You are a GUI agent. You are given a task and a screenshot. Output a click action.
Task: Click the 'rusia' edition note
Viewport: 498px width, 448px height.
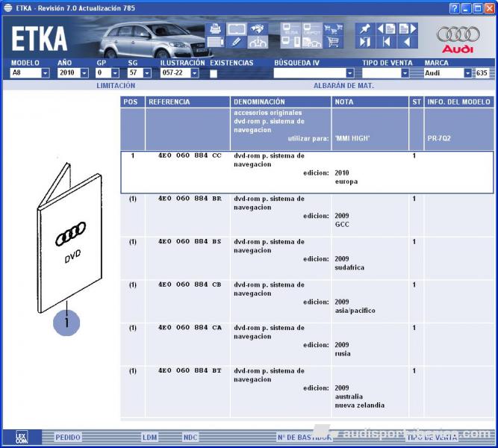[343, 354]
